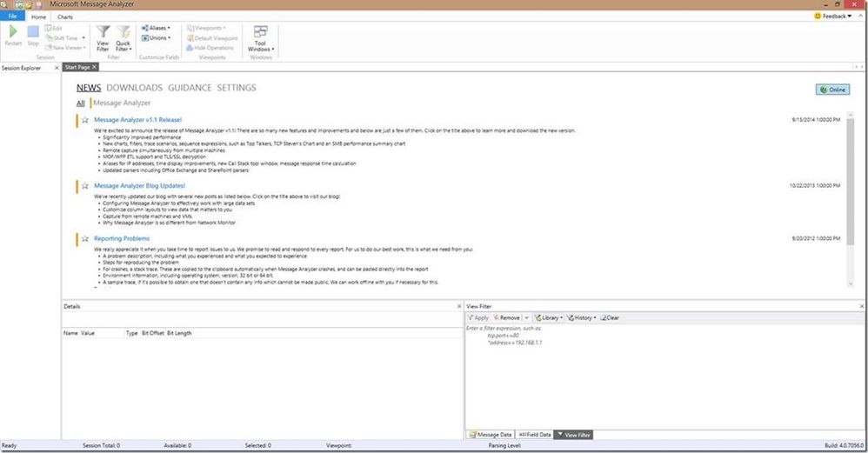Open the Viewpoints dropdown
The height and width of the screenshot is (453, 868).
tap(206, 28)
